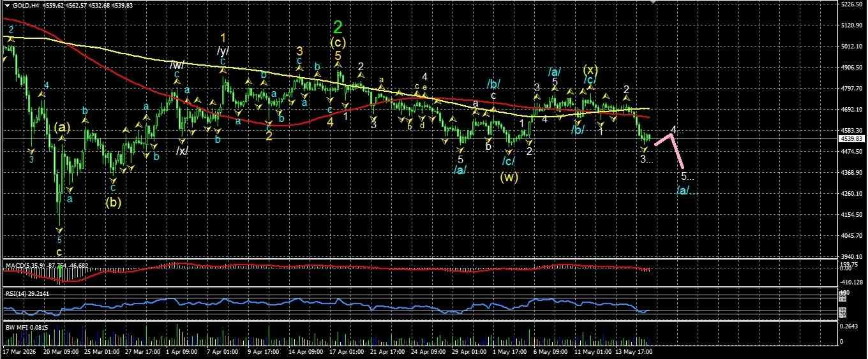
Task: Click the 7 Apr 01:00 time label
Action: click(221, 351)
